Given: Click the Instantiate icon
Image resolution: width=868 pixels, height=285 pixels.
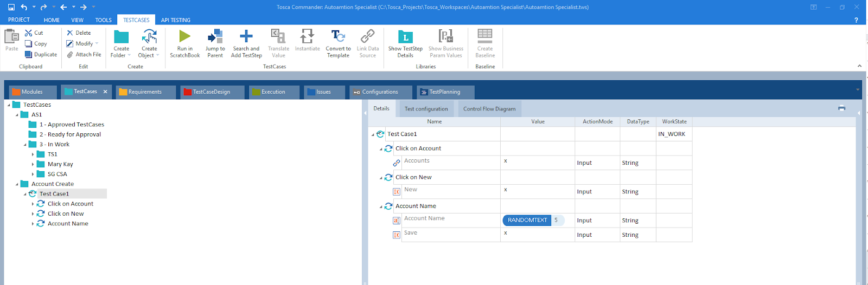Looking at the screenshot, I should click(x=307, y=36).
